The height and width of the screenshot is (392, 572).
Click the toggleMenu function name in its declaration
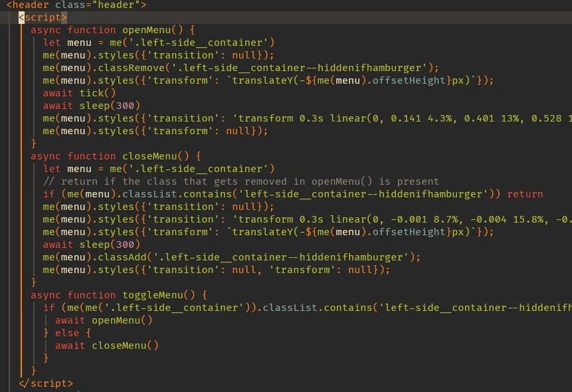[x=153, y=295]
